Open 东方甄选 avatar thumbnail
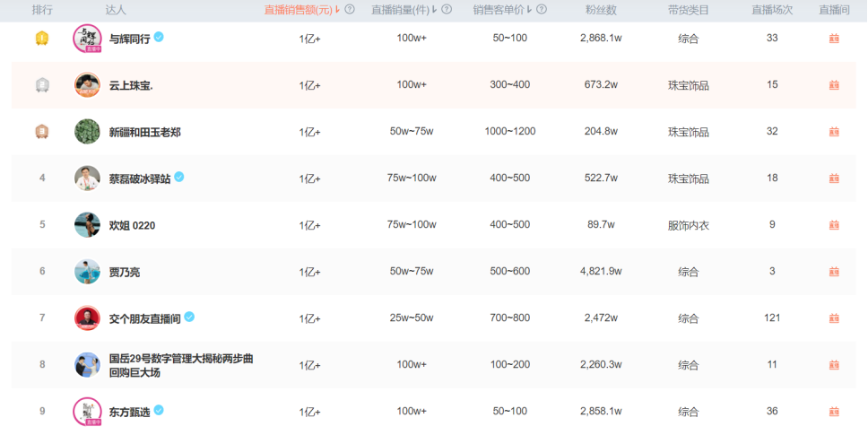Screen dimensions: 868x435 (88, 412)
